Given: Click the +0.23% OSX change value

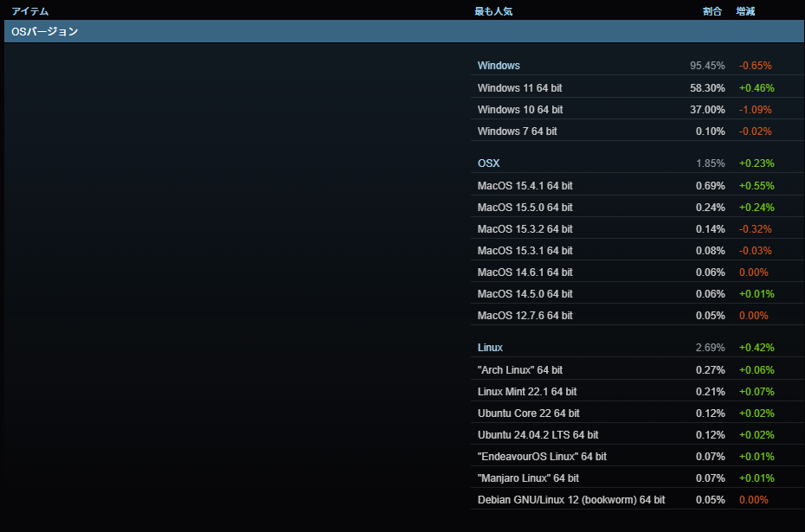Looking at the screenshot, I should coord(757,163).
